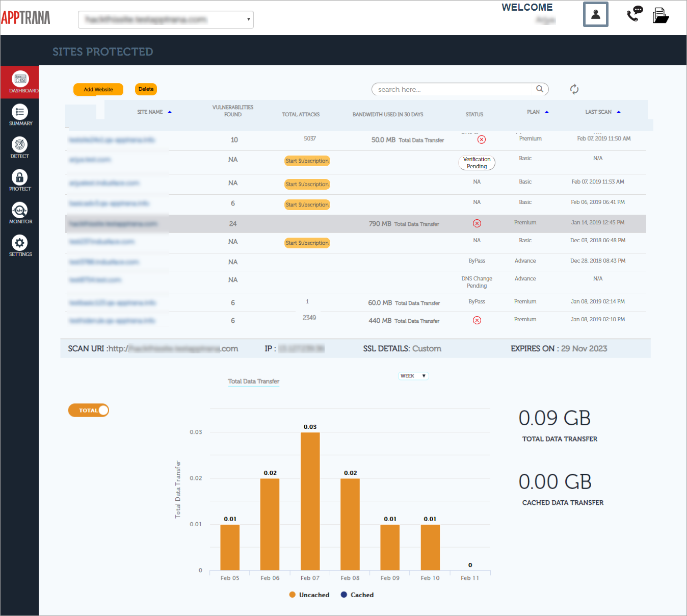Image resolution: width=687 pixels, height=616 pixels.
Task: Click the Verification Pending status badge
Action: pyautogui.click(x=477, y=163)
